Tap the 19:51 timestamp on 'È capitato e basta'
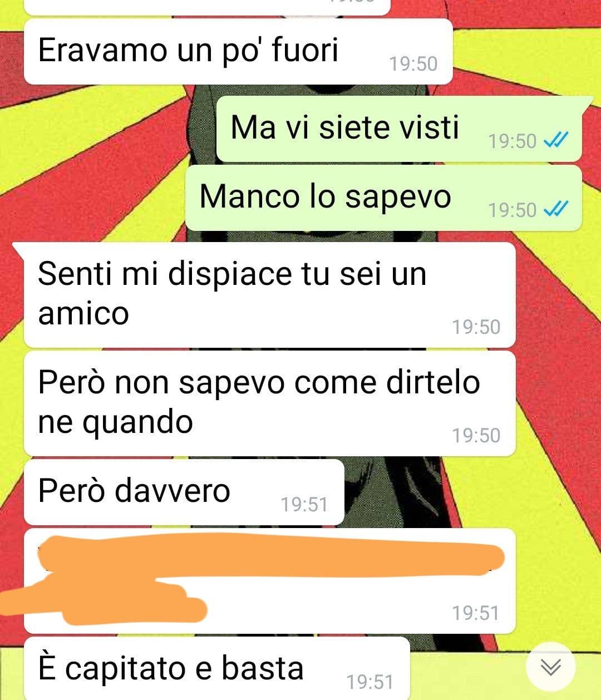This screenshot has height=700, width=601. [x=370, y=682]
